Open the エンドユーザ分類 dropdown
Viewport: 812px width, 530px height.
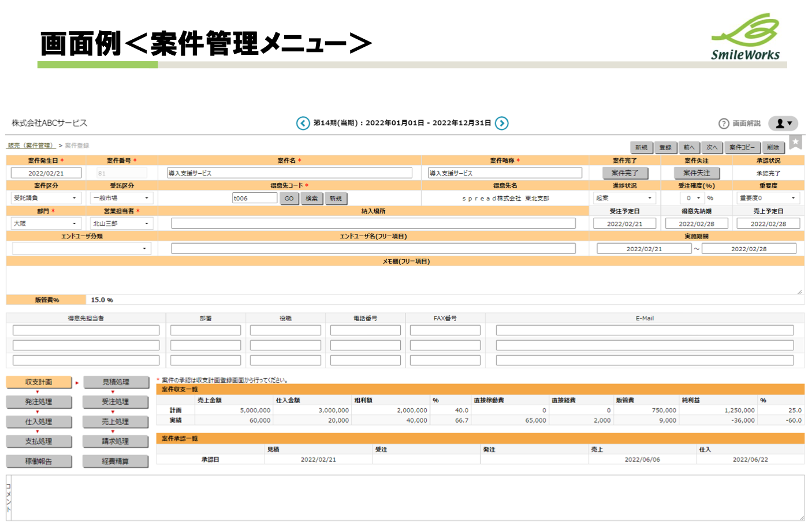(81, 248)
